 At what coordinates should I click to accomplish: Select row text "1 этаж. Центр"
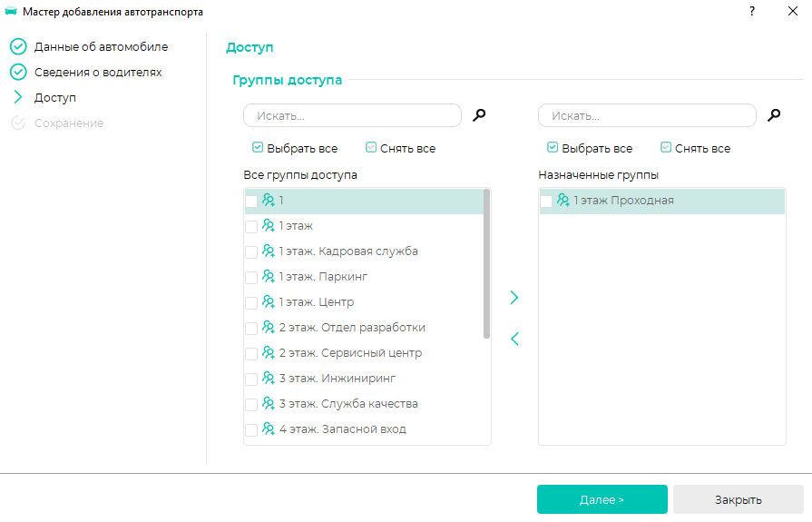pyautogui.click(x=317, y=301)
